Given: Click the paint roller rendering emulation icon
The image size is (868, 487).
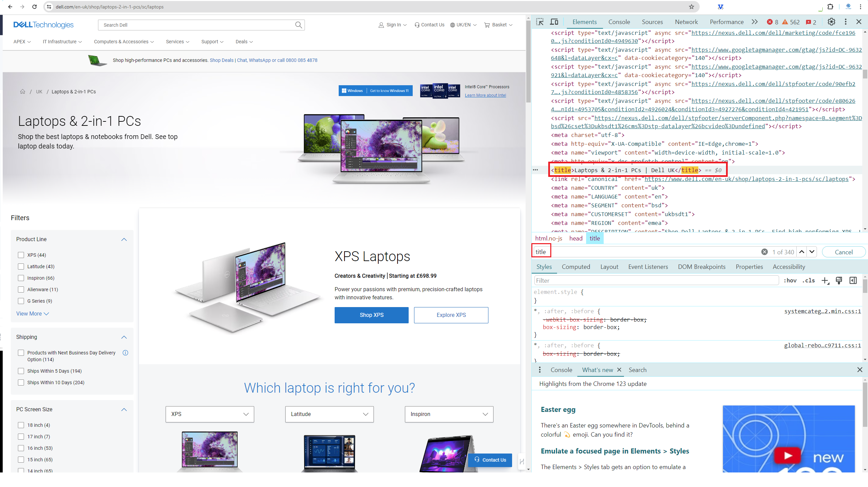Looking at the screenshot, I should point(839,280).
